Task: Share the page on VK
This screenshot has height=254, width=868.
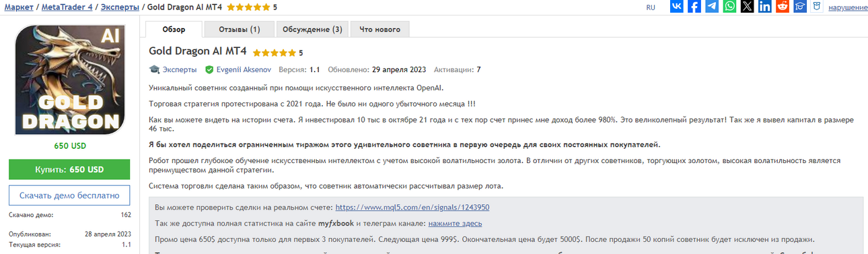Action: [x=677, y=7]
